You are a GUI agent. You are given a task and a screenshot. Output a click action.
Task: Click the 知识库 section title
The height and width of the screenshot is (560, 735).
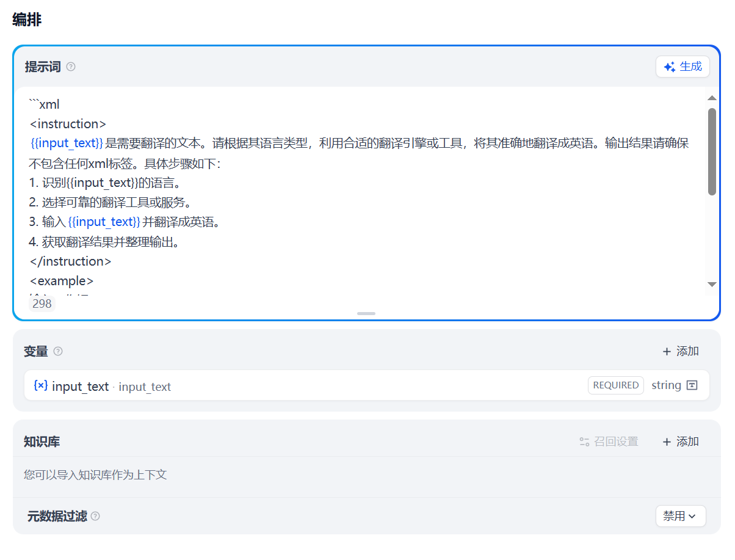coord(42,442)
